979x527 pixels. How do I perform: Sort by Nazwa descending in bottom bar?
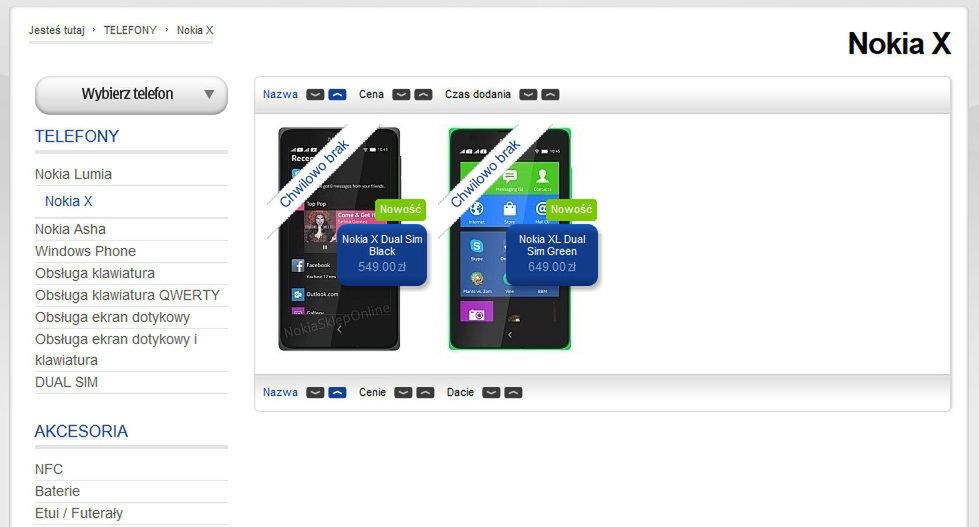(x=315, y=393)
